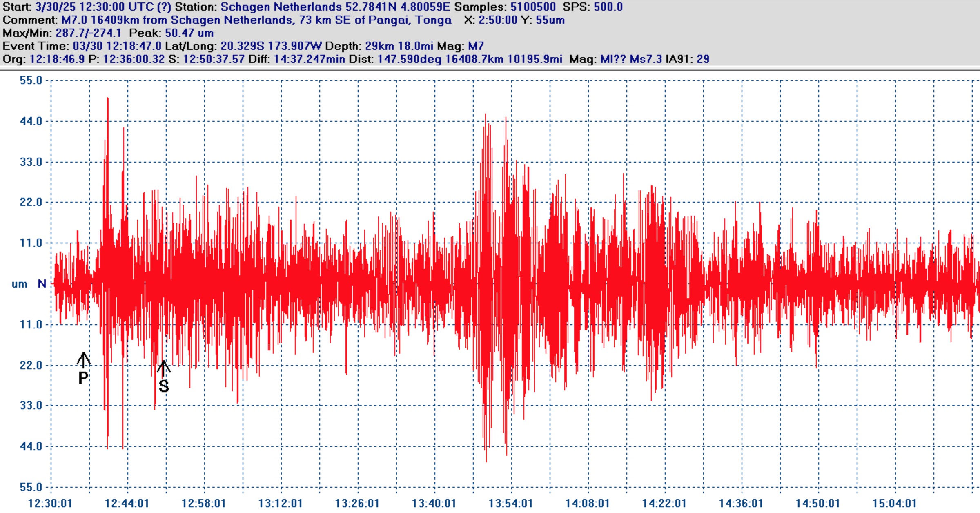Click the S wave arrival arrow marker
The image size is (980, 513).
[x=163, y=368]
